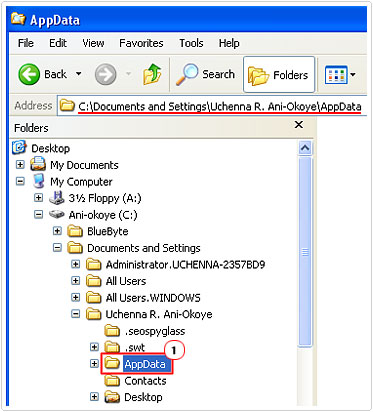Select 'BlueByte' text label
This screenshot has height=412, width=373.
(x=108, y=231)
